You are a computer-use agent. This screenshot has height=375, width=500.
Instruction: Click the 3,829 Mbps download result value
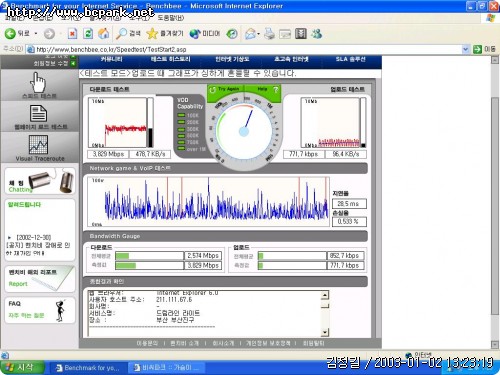[108, 154]
